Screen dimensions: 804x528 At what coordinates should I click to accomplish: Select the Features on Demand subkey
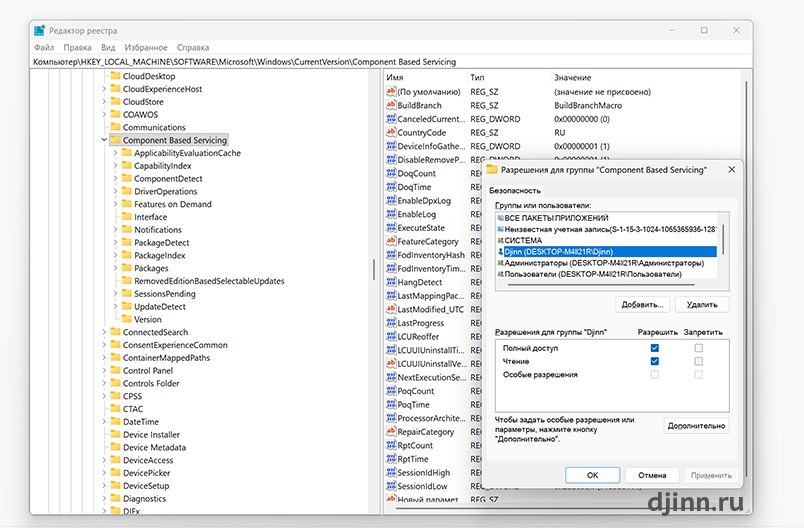tap(172, 204)
